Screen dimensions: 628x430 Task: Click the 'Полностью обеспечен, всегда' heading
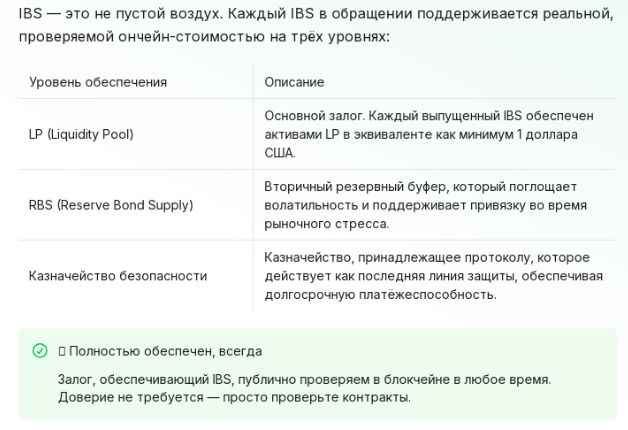point(165,351)
